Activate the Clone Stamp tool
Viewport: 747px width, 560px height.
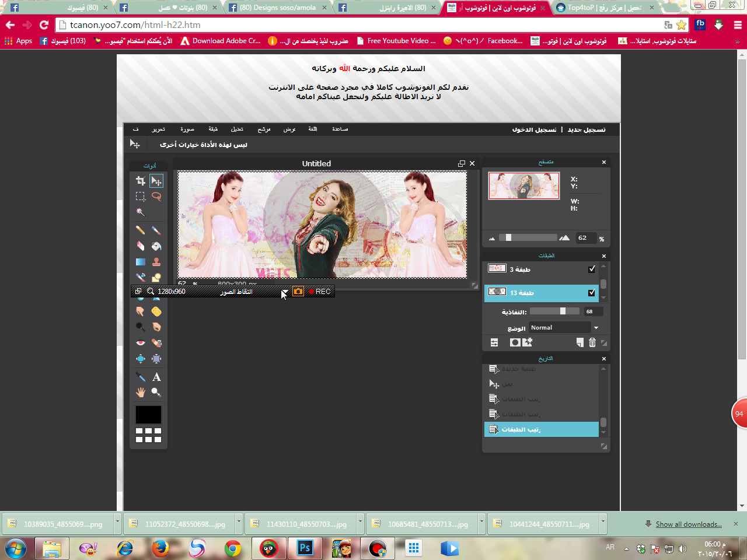(156, 262)
